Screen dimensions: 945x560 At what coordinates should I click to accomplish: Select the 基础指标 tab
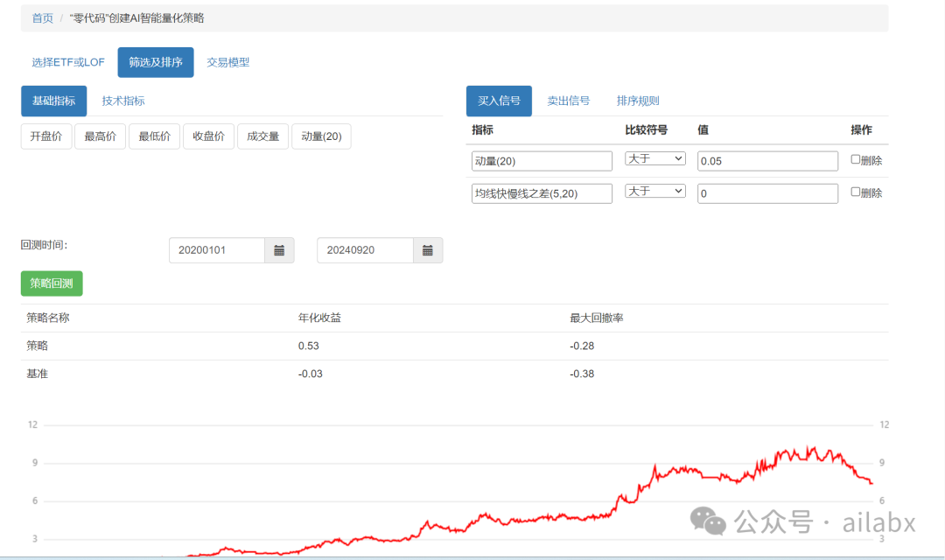tap(53, 101)
